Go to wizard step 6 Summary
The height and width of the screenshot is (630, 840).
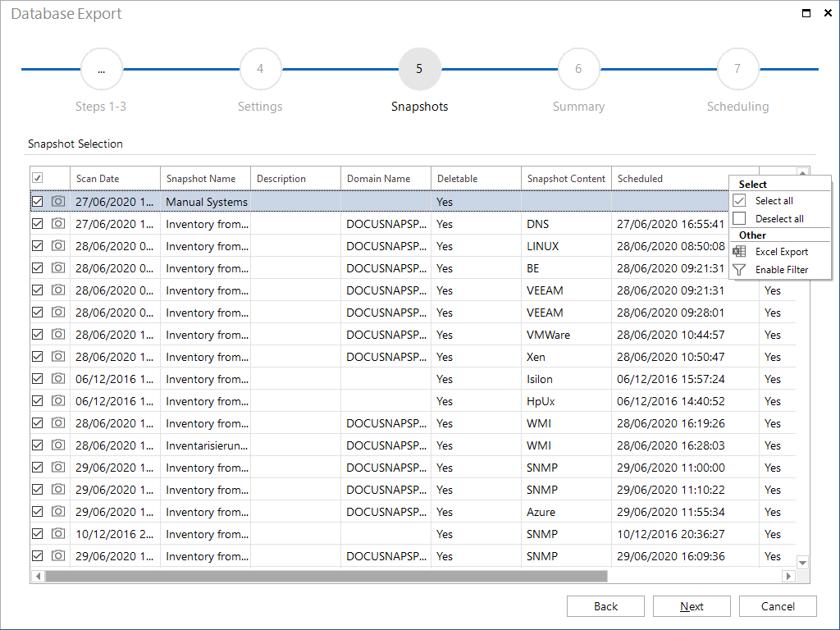click(x=578, y=69)
